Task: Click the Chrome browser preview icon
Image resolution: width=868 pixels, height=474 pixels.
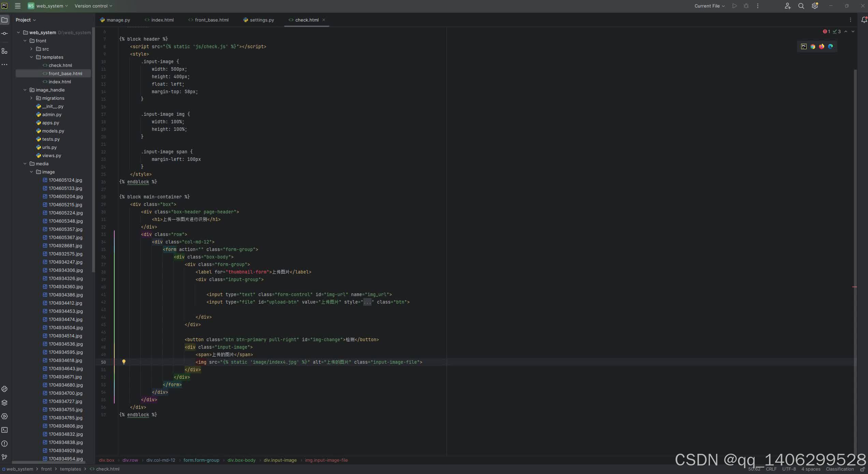Action: (x=813, y=46)
